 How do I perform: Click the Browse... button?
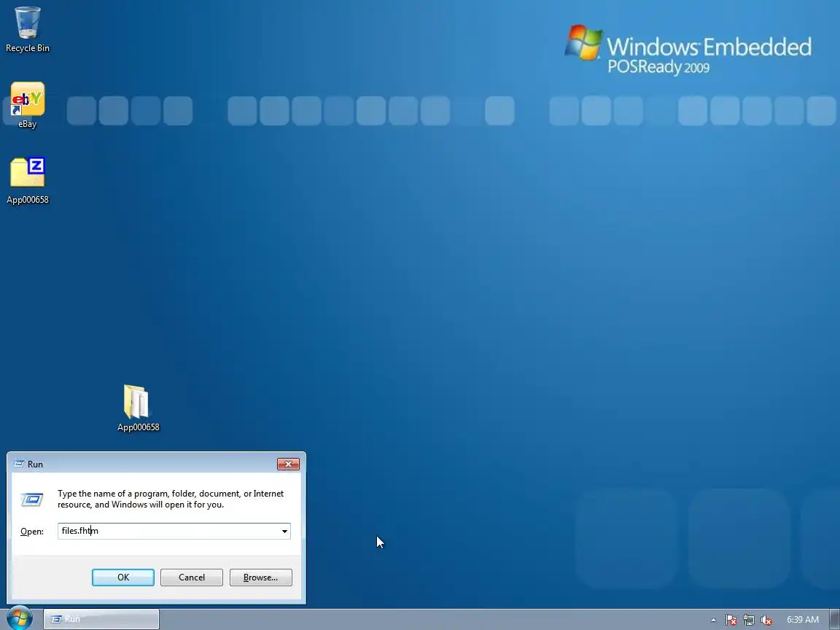(x=261, y=577)
